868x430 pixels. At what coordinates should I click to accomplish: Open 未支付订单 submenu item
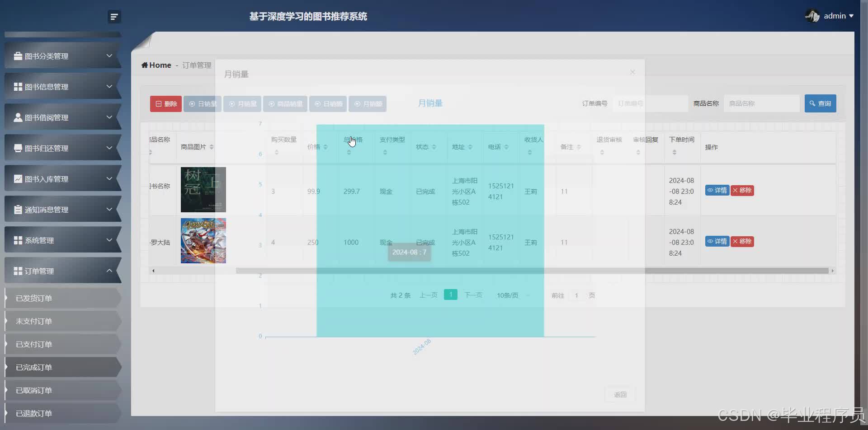[63, 321]
